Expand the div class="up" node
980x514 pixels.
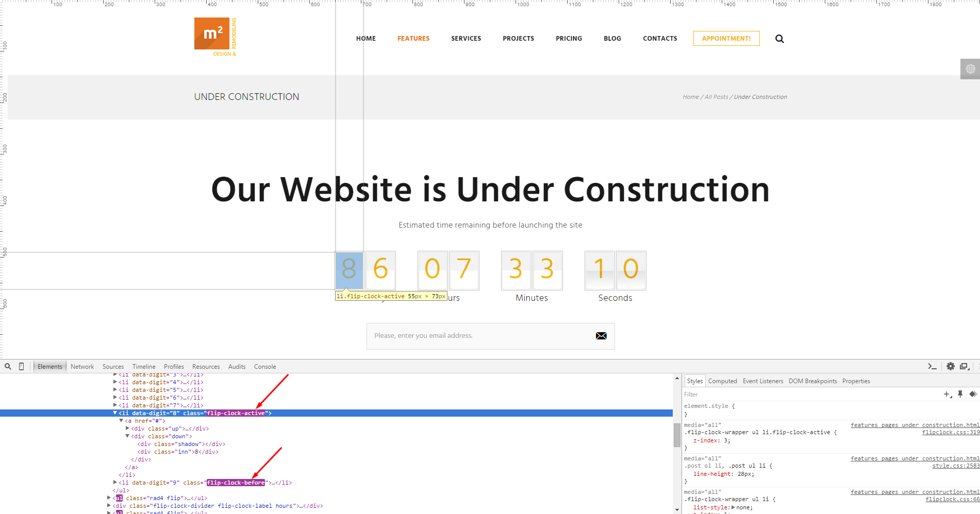coord(127,429)
